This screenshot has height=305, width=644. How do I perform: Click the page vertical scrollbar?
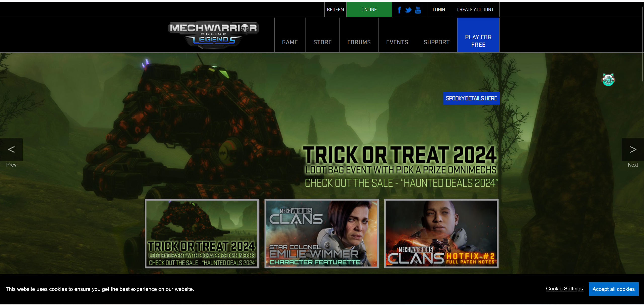[643, 44]
